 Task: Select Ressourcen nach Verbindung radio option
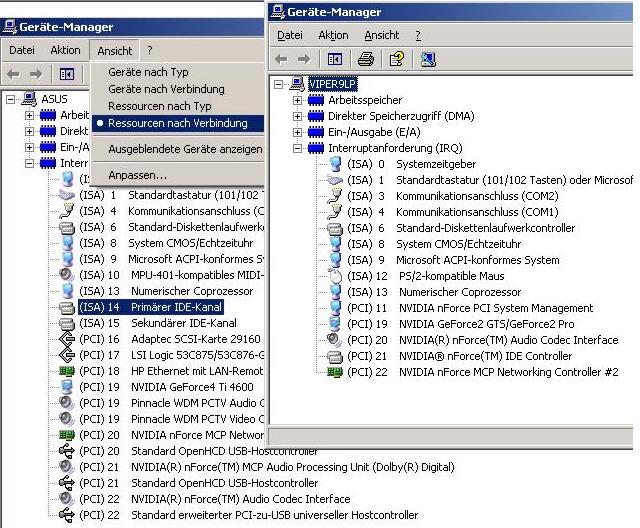pyautogui.click(x=178, y=123)
